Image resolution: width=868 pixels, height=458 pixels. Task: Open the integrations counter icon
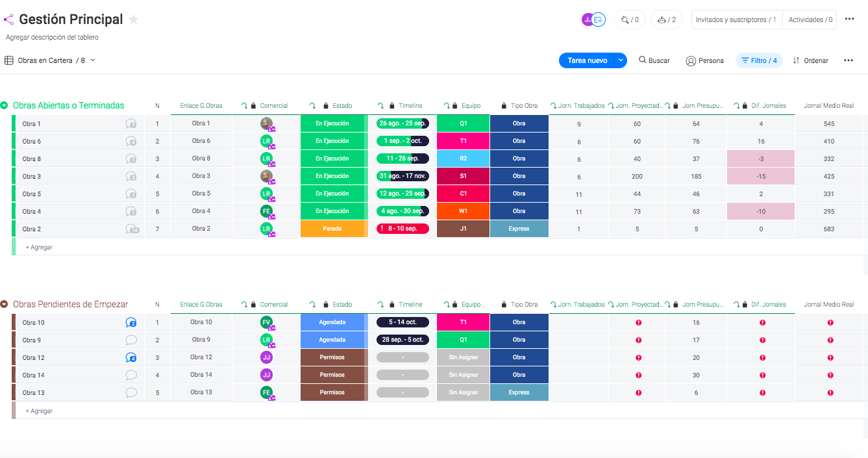pyautogui.click(x=629, y=19)
